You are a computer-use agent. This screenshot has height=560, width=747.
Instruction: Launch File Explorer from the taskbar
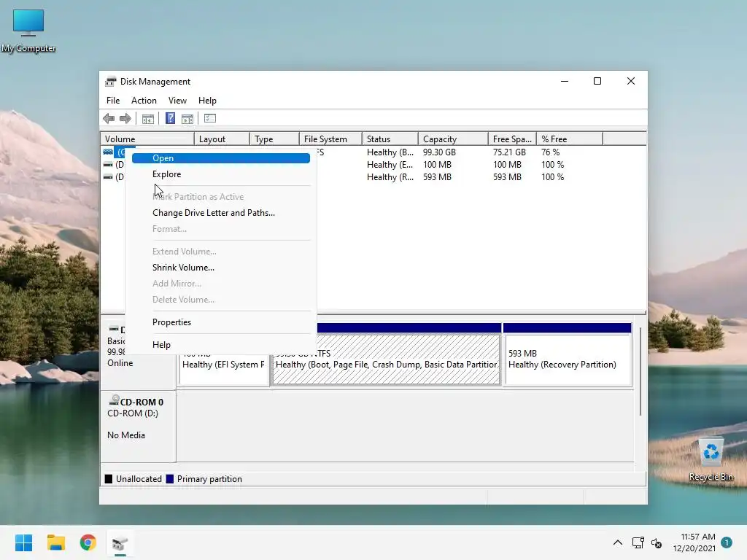(x=55, y=542)
